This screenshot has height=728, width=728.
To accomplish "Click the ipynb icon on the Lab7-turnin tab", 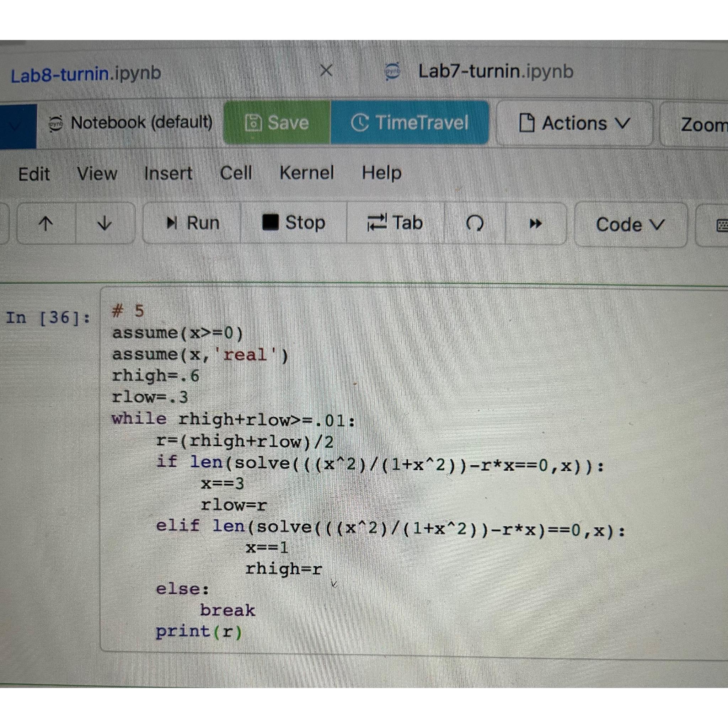I will click(x=391, y=71).
